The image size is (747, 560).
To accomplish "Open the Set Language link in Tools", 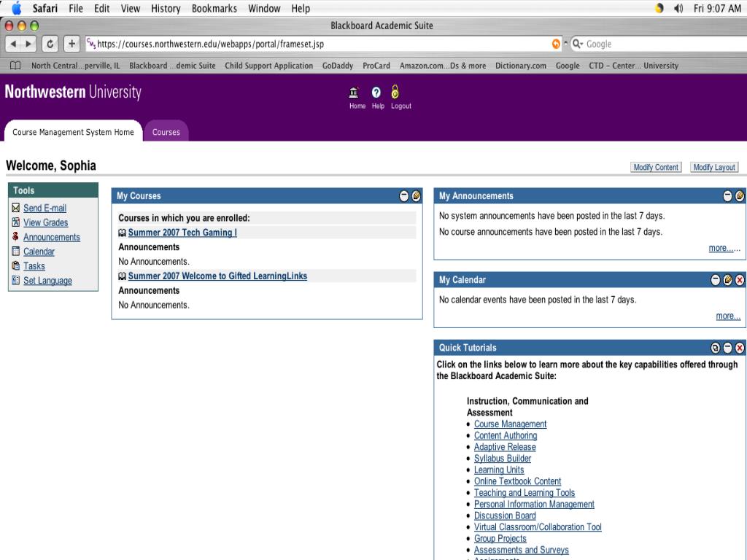I will click(x=47, y=281).
